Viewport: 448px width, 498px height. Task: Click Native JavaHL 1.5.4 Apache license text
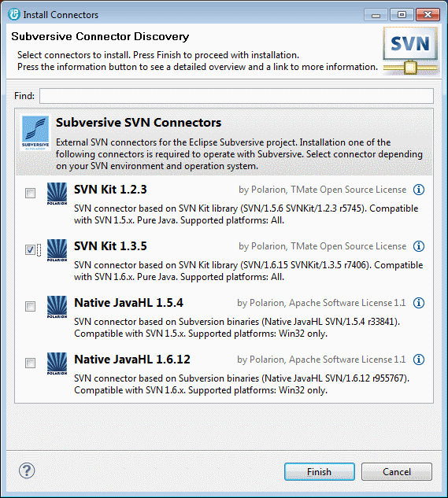(x=321, y=303)
